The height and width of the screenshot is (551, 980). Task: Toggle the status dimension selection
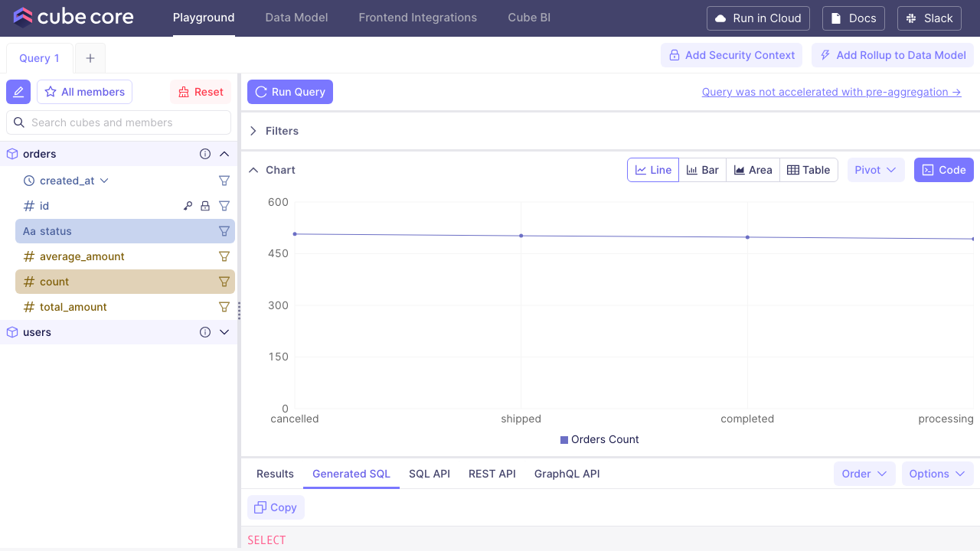coord(125,231)
